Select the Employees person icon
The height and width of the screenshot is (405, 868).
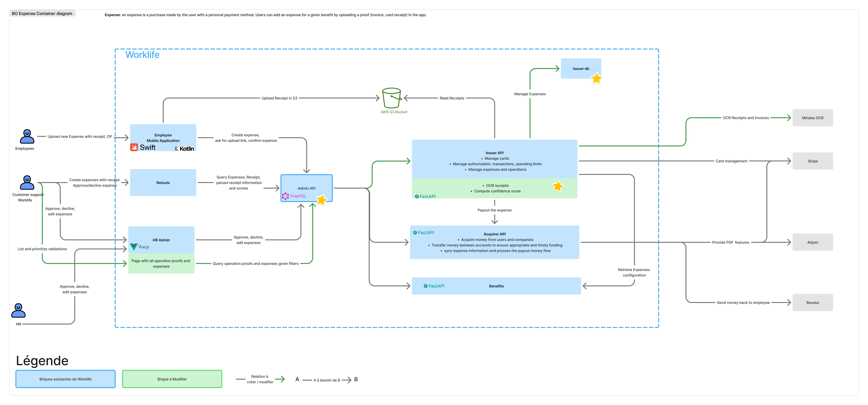(x=27, y=137)
